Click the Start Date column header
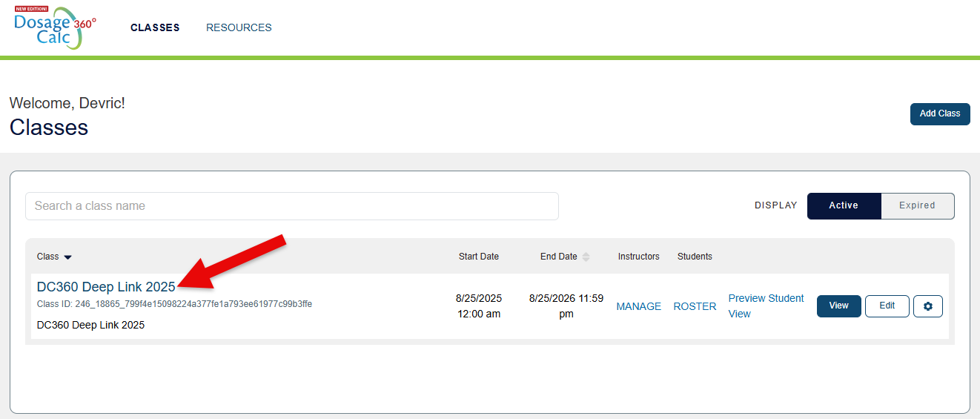Screen dimensions: 980x419 478,257
